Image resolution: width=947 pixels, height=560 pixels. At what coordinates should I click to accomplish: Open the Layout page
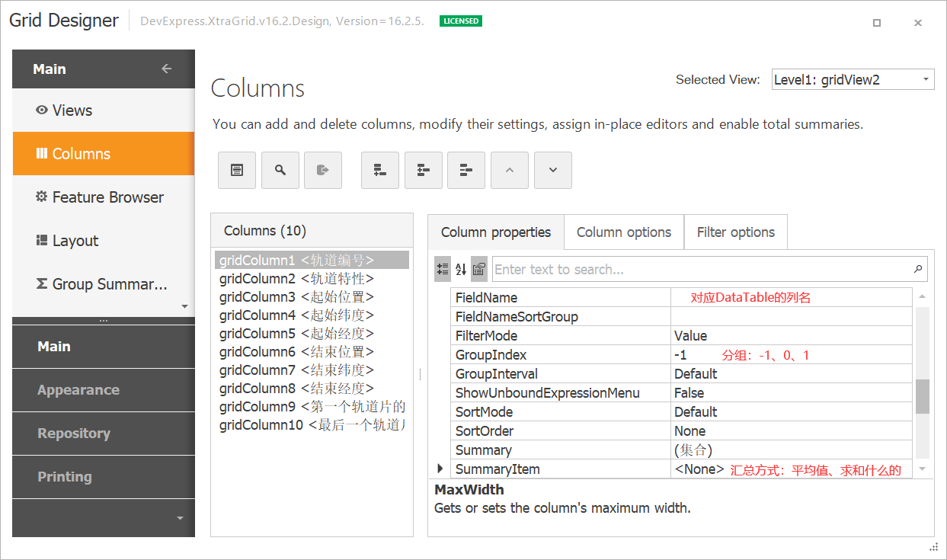click(x=104, y=241)
